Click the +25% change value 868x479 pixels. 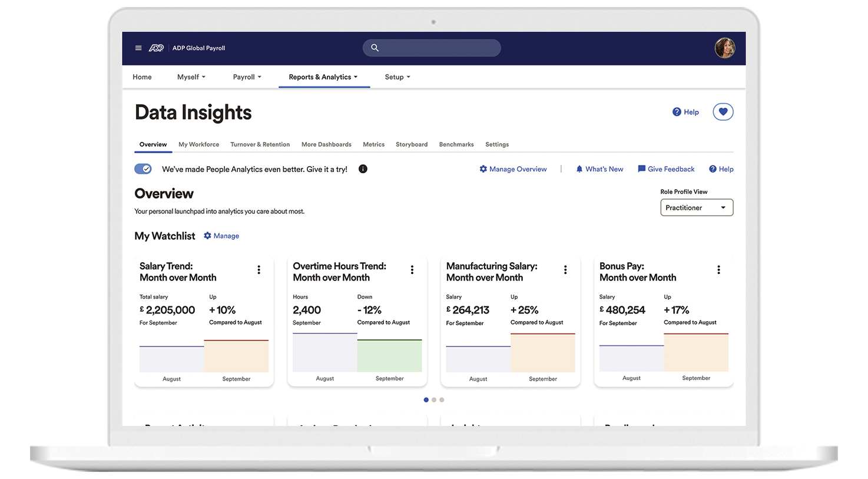pyautogui.click(x=525, y=310)
